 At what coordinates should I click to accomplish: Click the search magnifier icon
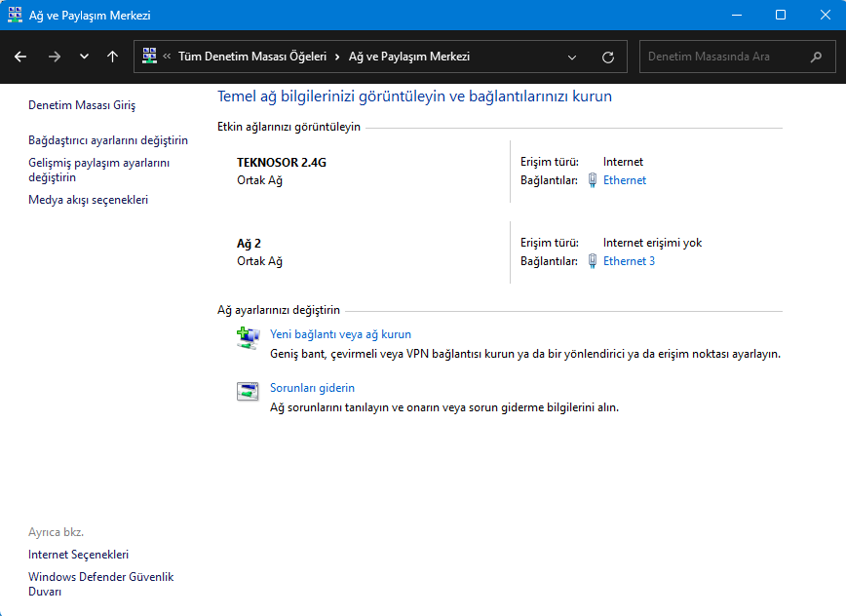click(x=816, y=57)
